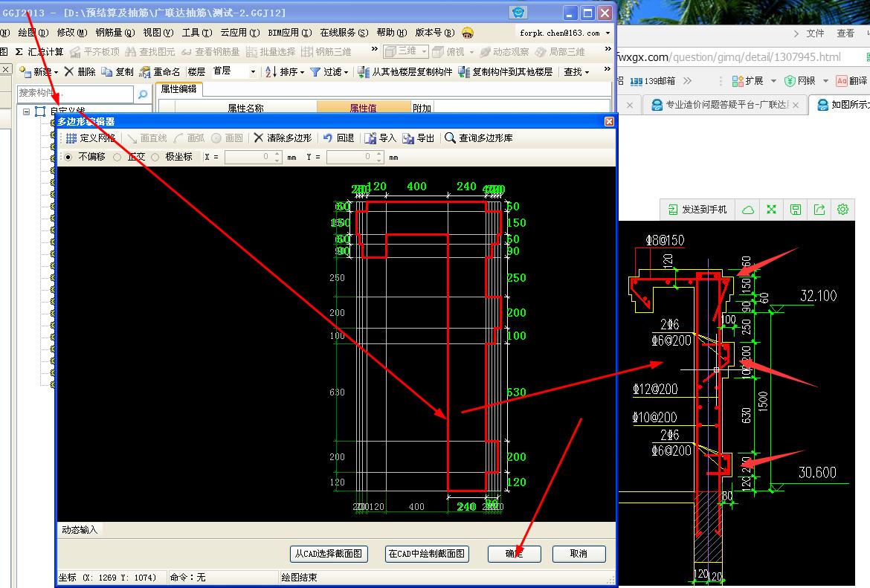The width and height of the screenshot is (870, 588).
Task: Click the 导入 import icon
Action: click(x=370, y=138)
